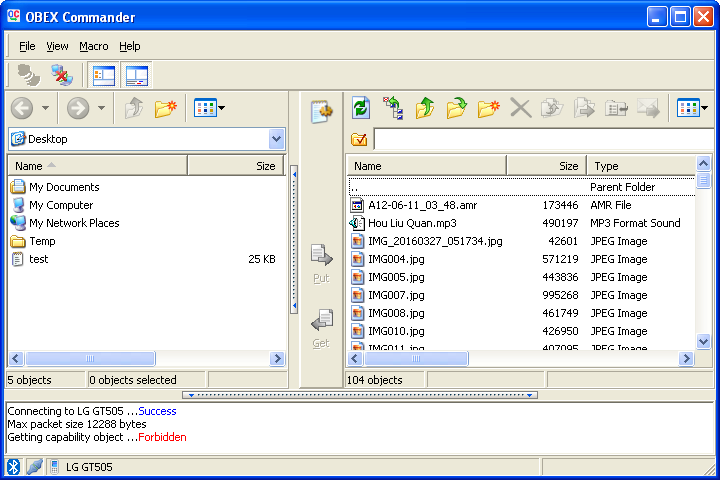This screenshot has width=720, height=480.
Task: Open the View menu
Action: [x=57, y=46]
